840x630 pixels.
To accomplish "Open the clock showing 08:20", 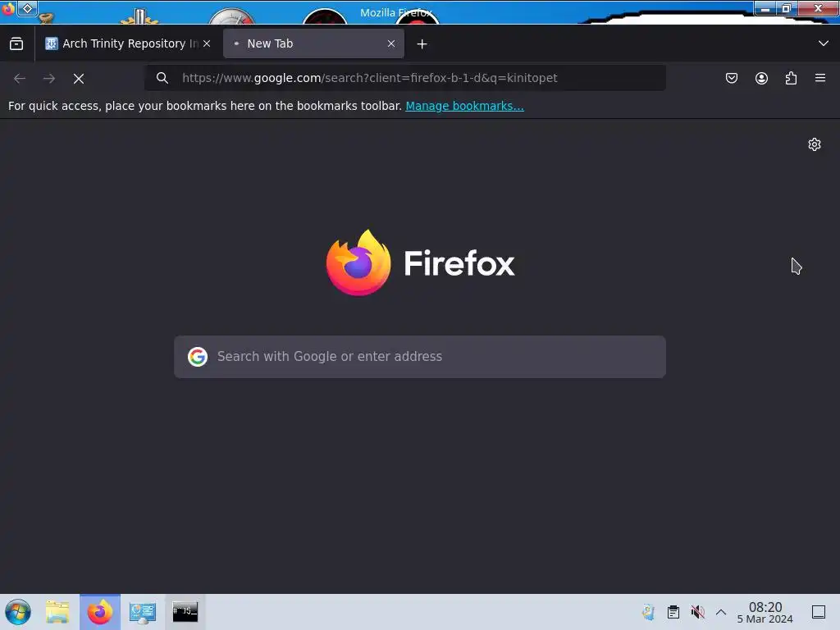I will (x=765, y=612).
